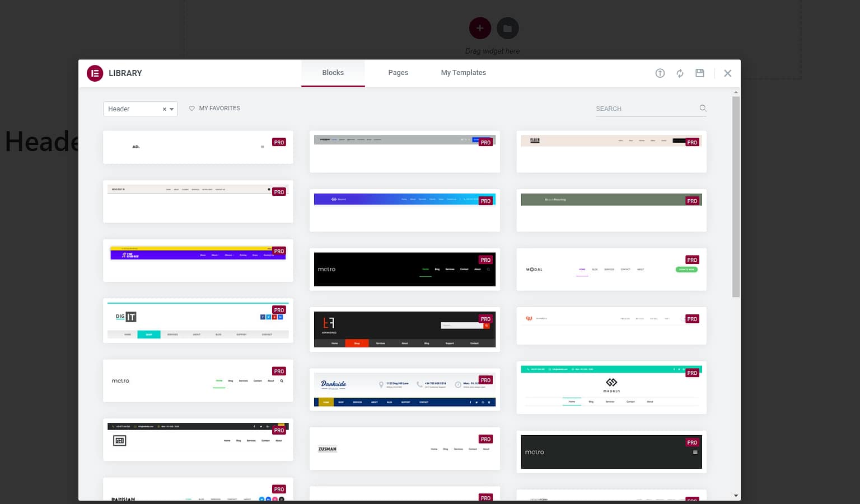This screenshot has height=504, width=860.
Task: Click the add new section plus icon
Action: tap(480, 28)
